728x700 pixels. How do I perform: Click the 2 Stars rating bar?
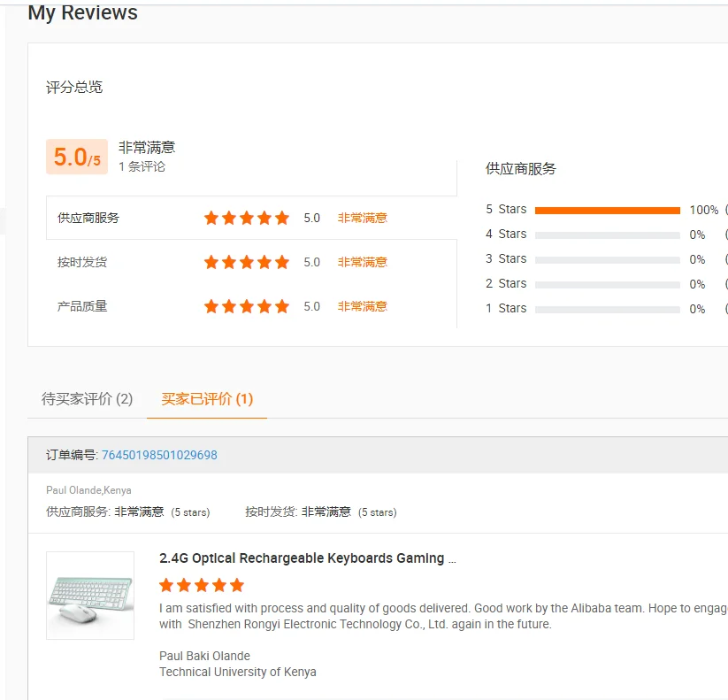click(x=607, y=284)
